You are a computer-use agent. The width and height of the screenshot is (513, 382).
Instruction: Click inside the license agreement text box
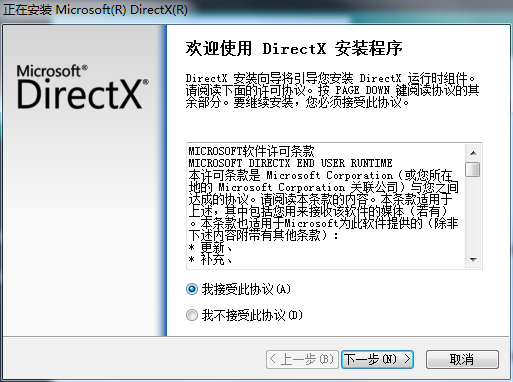pos(326,206)
